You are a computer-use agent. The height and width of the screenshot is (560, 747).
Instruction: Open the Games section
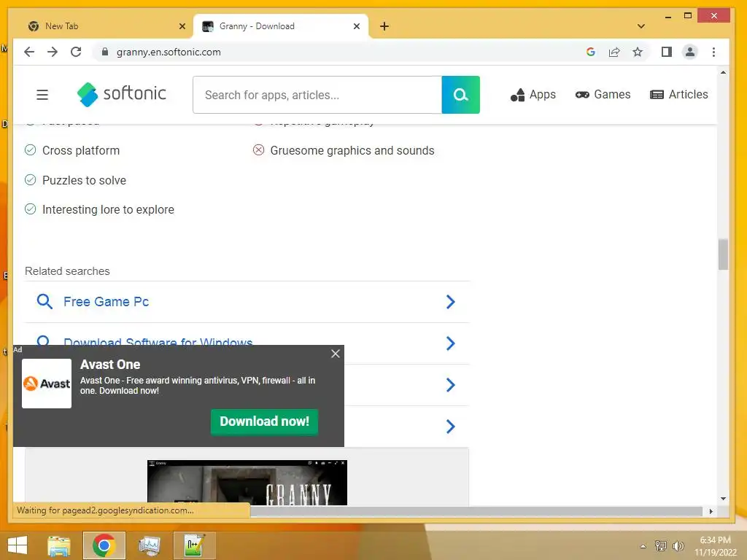(603, 95)
